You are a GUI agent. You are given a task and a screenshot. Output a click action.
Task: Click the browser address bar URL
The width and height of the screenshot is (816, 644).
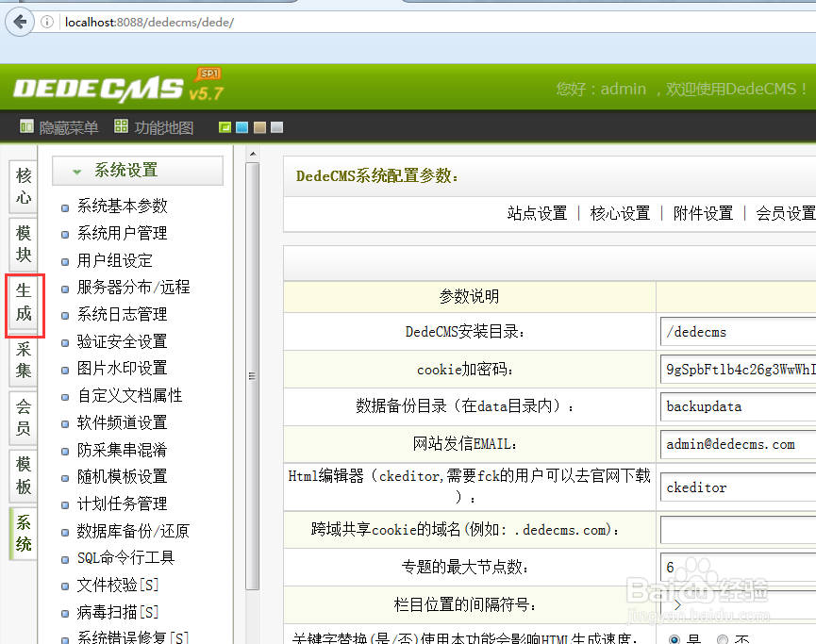pyautogui.click(x=149, y=23)
